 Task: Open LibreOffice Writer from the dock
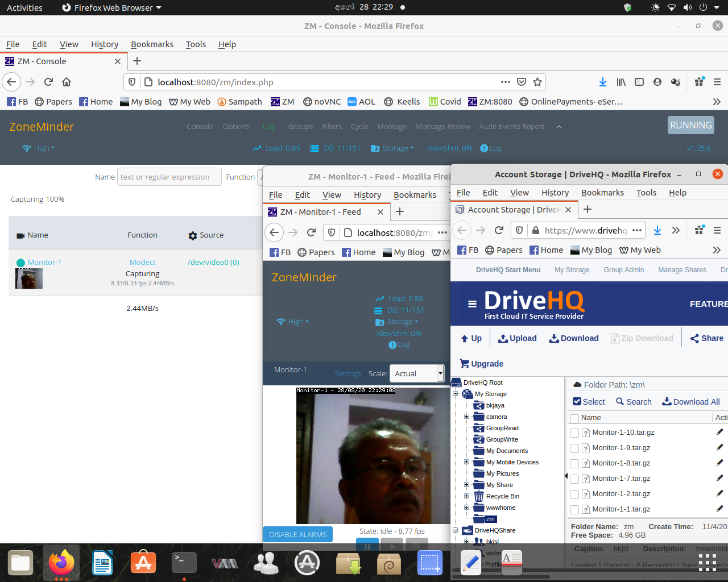(x=102, y=563)
